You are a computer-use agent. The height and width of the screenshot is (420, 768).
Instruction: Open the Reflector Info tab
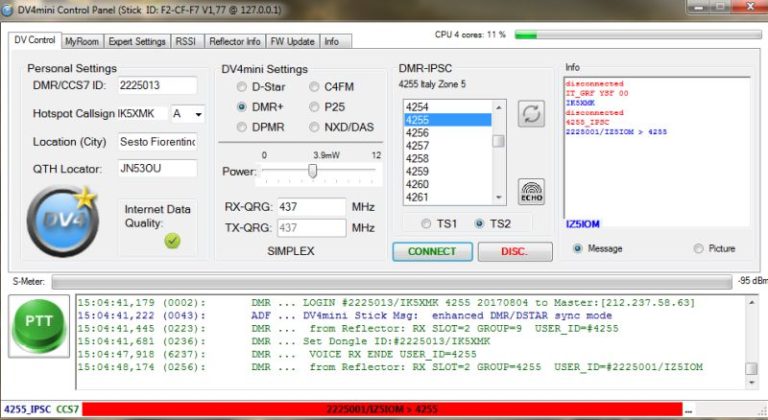coord(235,42)
